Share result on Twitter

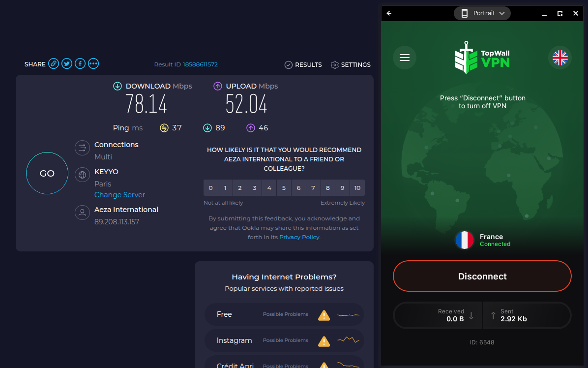pos(67,64)
